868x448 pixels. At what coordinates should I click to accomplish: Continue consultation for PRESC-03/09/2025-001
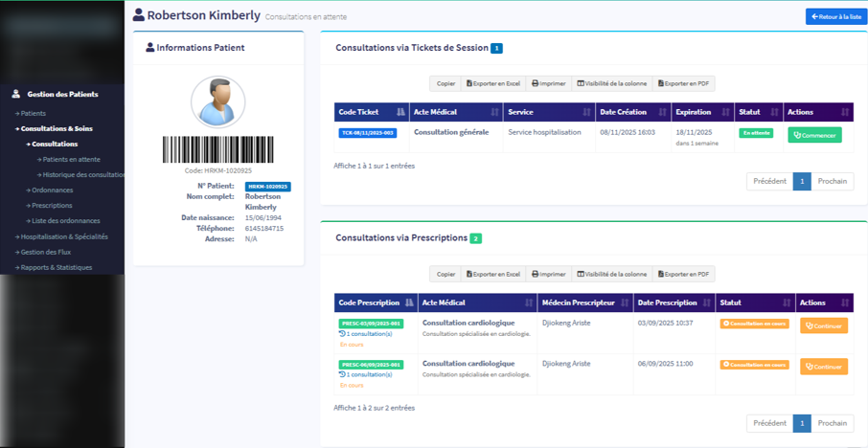823,325
